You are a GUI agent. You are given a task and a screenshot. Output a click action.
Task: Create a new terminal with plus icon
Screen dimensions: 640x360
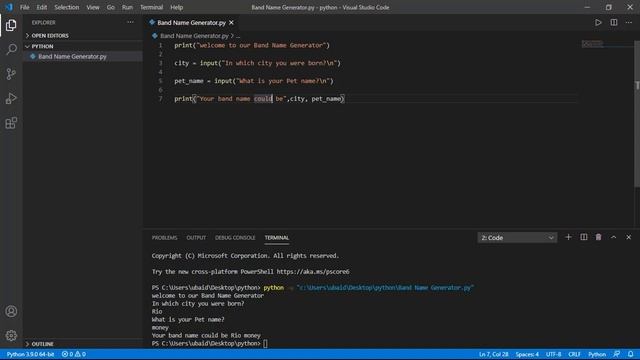click(x=568, y=238)
